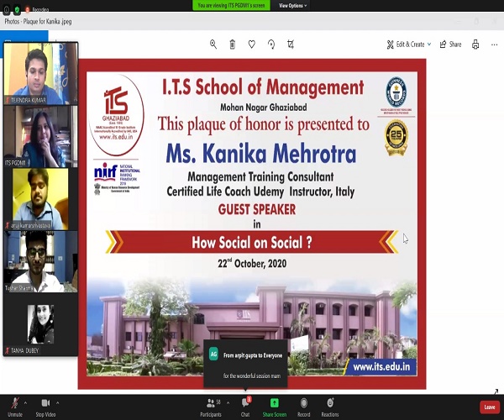Expand video options arrow next to Stop Video
Screen dimensions: 504x420
click(57, 402)
